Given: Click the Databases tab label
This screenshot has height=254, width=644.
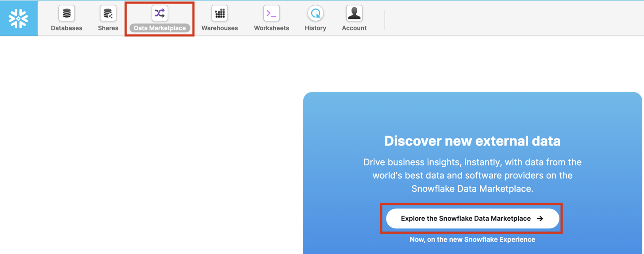Looking at the screenshot, I should (x=66, y=28).
